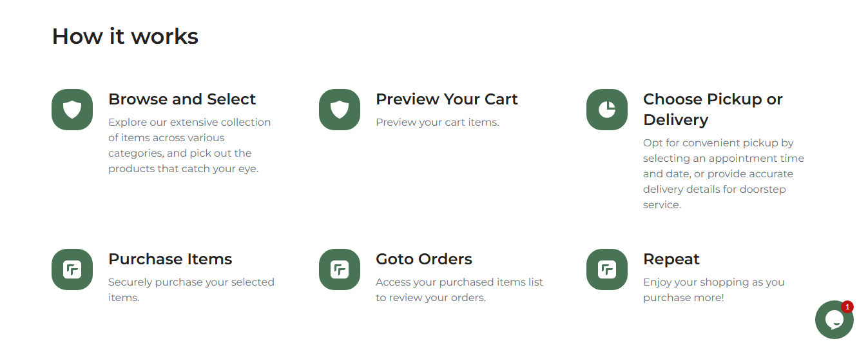Click the How it works title
Screen dimensions: 868x352
125,36
